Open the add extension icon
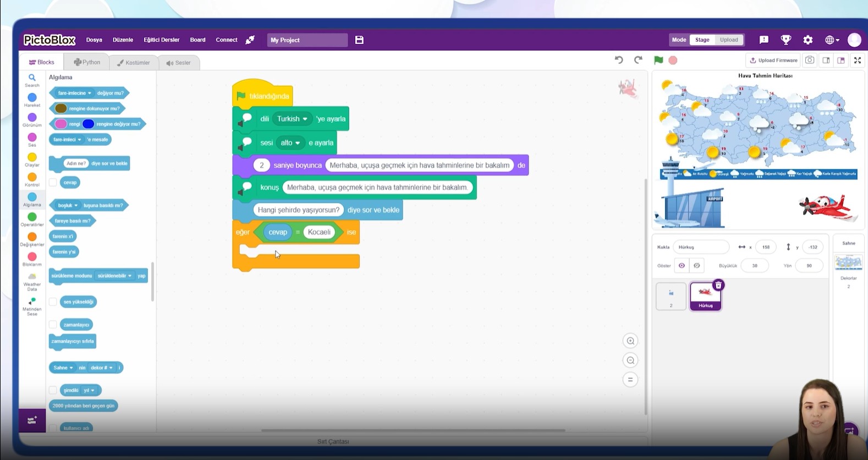Viewport: 868px width, 460px height. pos(32,420)
